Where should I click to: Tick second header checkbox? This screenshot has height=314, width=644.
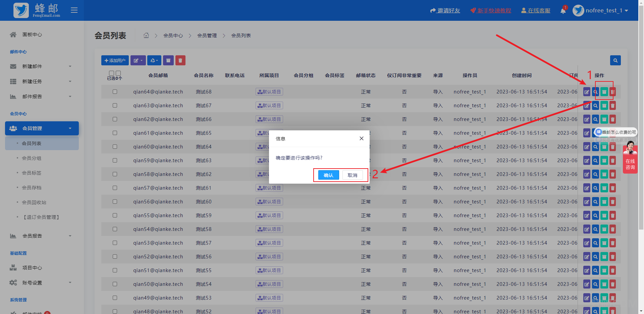point(118,73)
